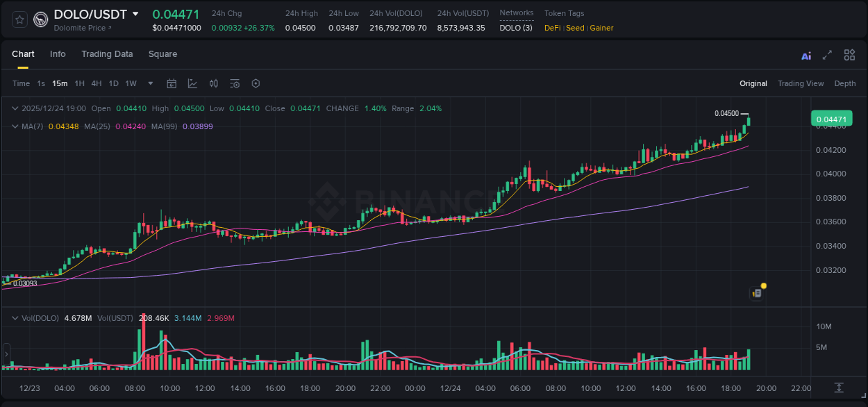868x407 pixels.
Task: Click the green 0.04471 price label on the axis
Action: 832,119
